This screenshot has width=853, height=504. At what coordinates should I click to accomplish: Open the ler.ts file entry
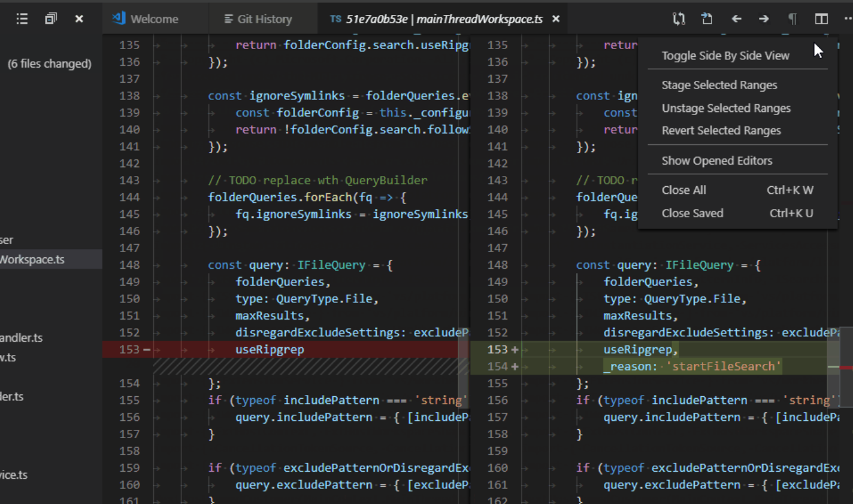(11, 396)
